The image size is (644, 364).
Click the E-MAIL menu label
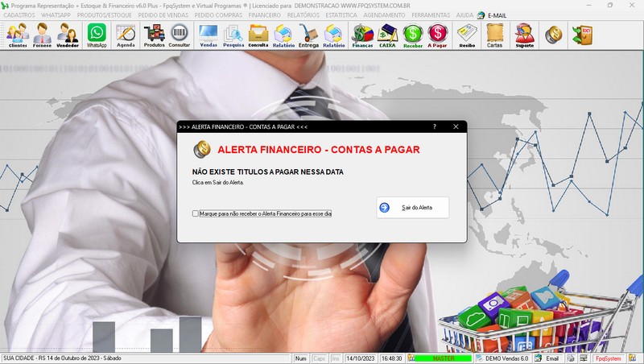(x=497, y=15)
